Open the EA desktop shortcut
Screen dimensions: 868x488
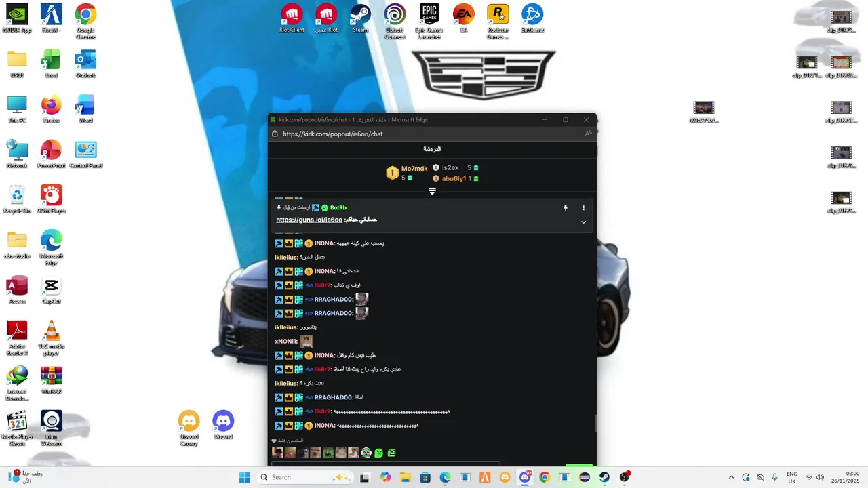[463, 19]
